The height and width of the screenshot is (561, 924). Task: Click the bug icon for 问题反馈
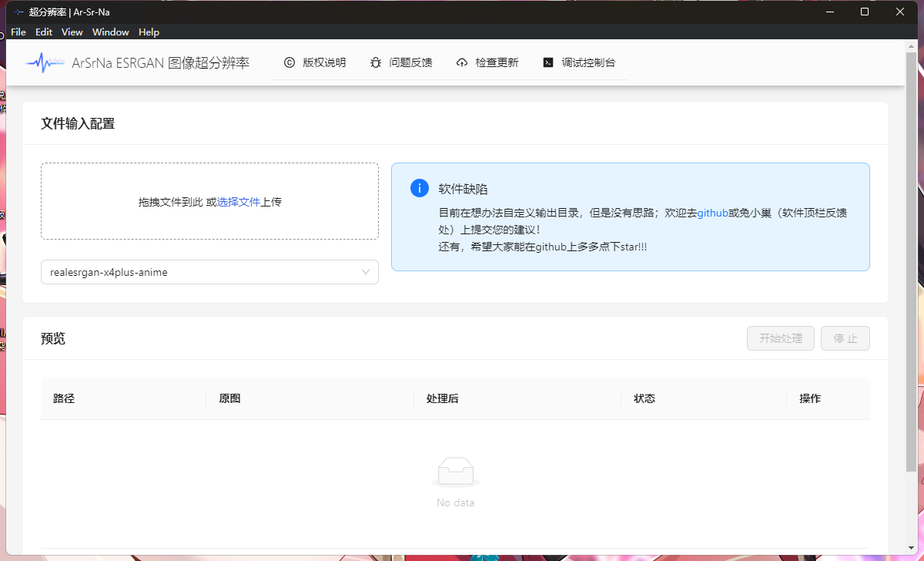[x=376, y=63]
